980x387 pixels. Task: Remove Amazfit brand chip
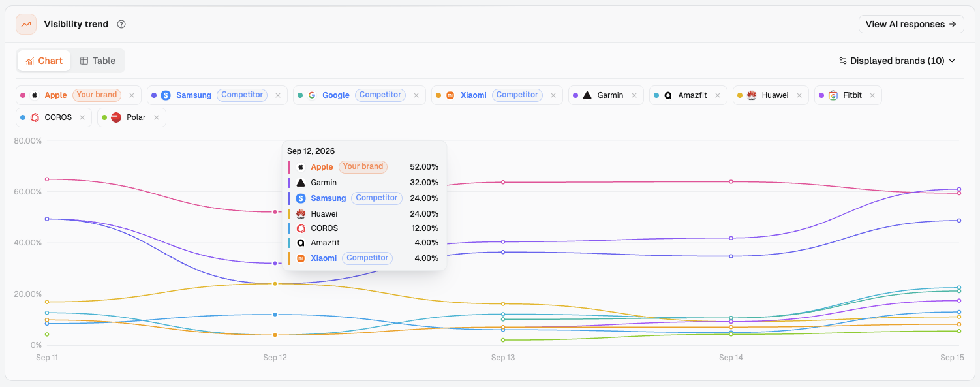[718, 95]
